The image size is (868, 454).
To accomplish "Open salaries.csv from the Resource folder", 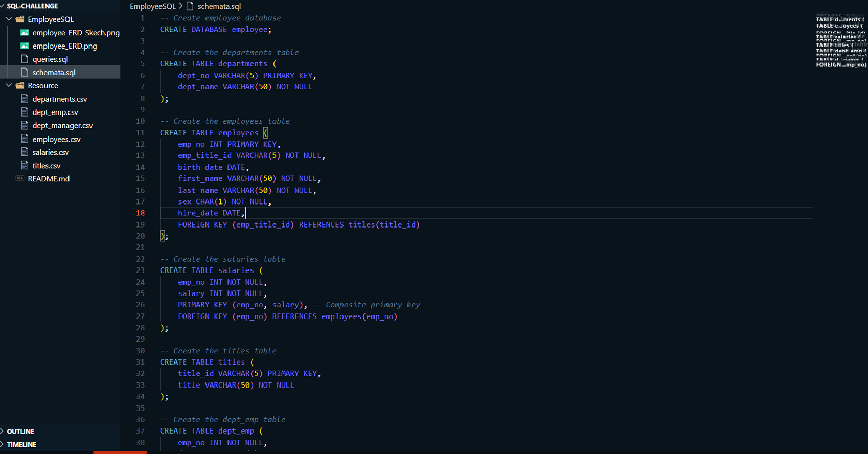I will 51,152.
